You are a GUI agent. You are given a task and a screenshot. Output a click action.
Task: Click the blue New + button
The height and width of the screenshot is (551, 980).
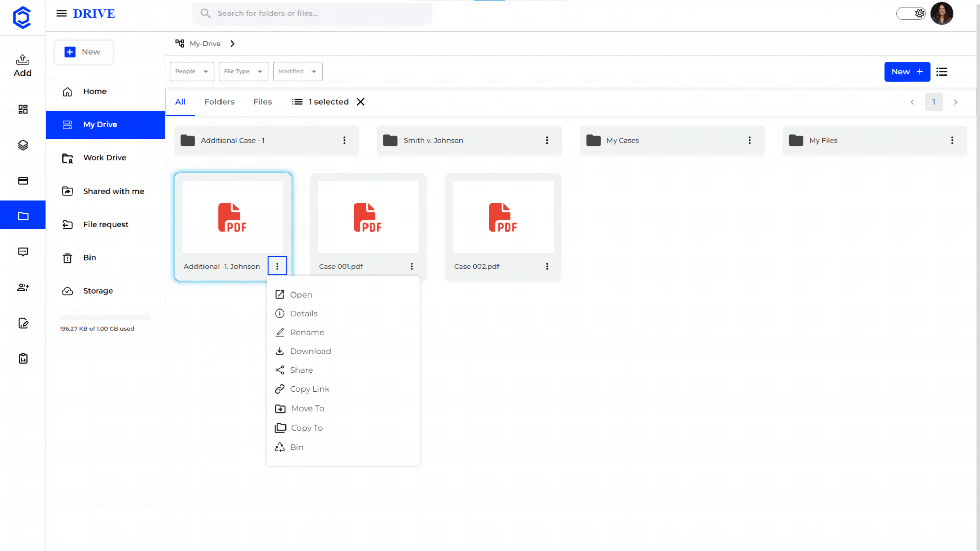coord(907,71)
